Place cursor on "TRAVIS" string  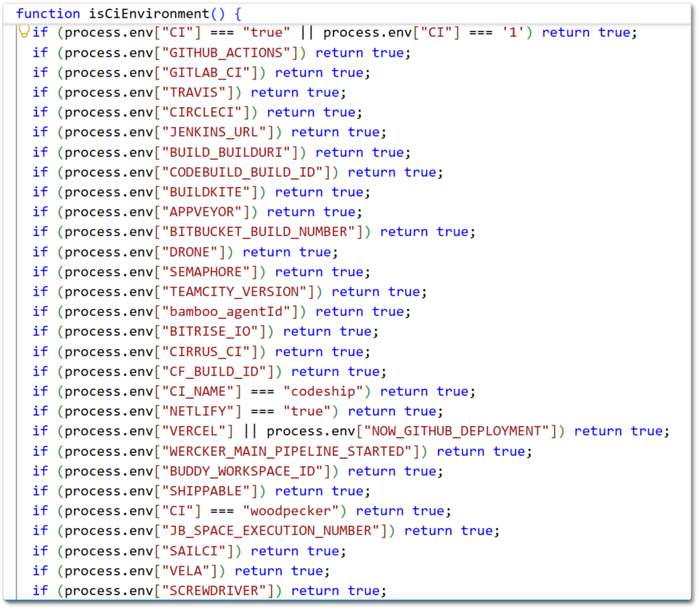(x=197, y=92)
